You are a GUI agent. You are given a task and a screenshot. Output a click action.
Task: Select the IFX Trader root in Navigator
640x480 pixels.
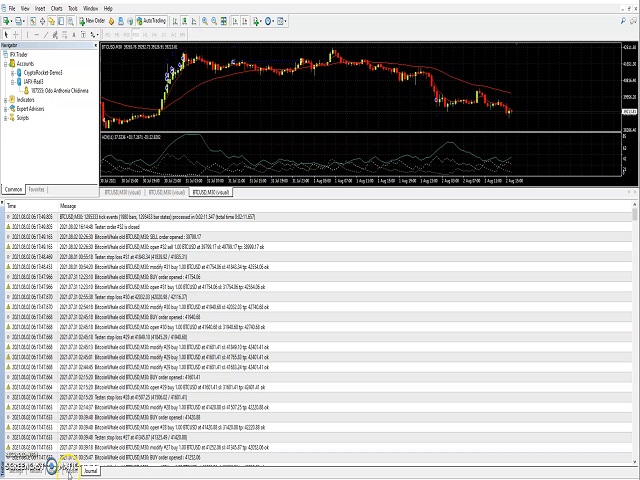(x=19, y=55)
